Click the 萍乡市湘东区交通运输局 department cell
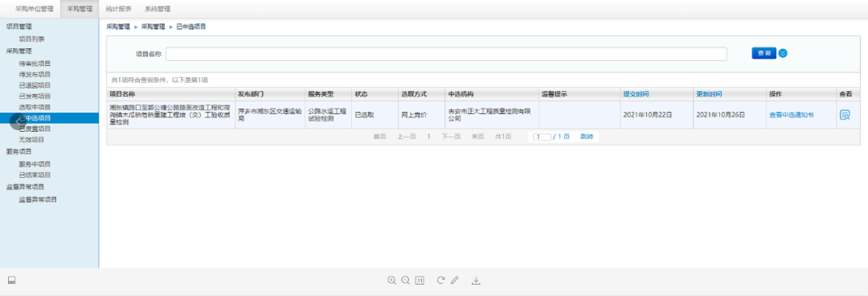868x296 pixels. click(x=270, y=115)
